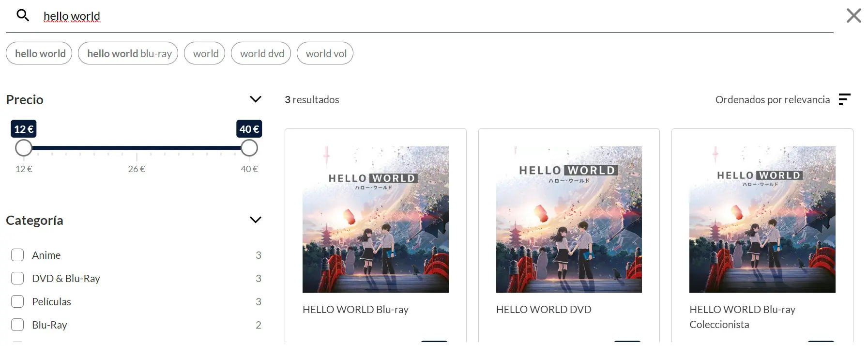Image resolution: width=868 pixels, height=346 pixels.
Task: Click 'HELLO WORLD Blu-ray Coleccionista' title
Action: pyautogui.click(x=743, y=317)
